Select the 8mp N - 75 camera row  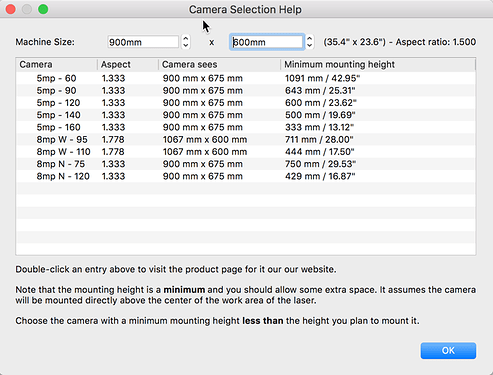coord(246,164)
